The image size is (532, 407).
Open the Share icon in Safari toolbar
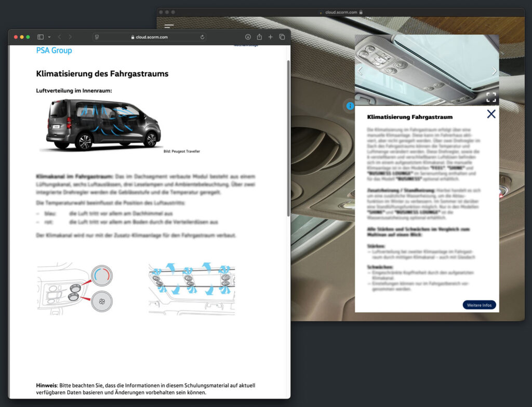259,37
